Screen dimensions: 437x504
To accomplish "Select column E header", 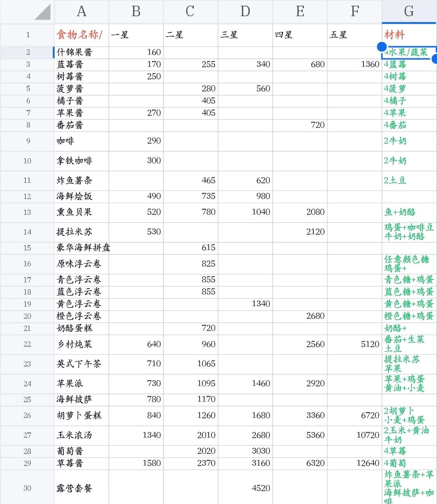I will coord(300,12).
